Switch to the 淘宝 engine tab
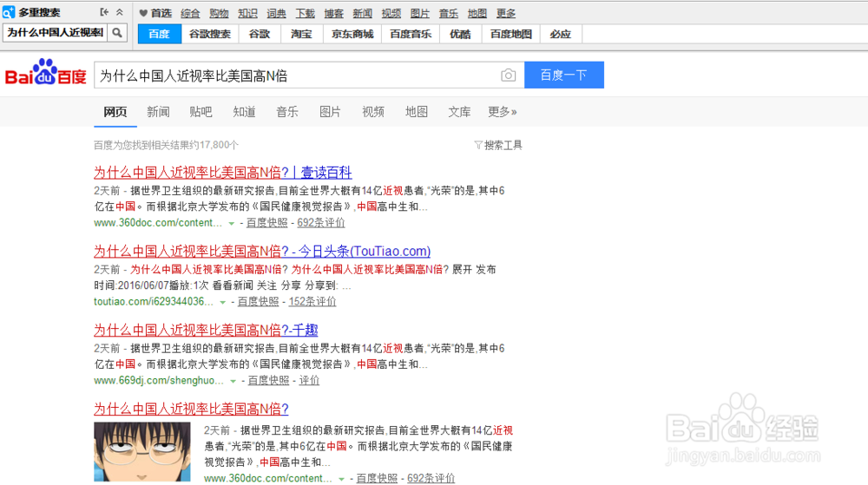The width and height of the screenshot is (868, 485). coord(302,35)
